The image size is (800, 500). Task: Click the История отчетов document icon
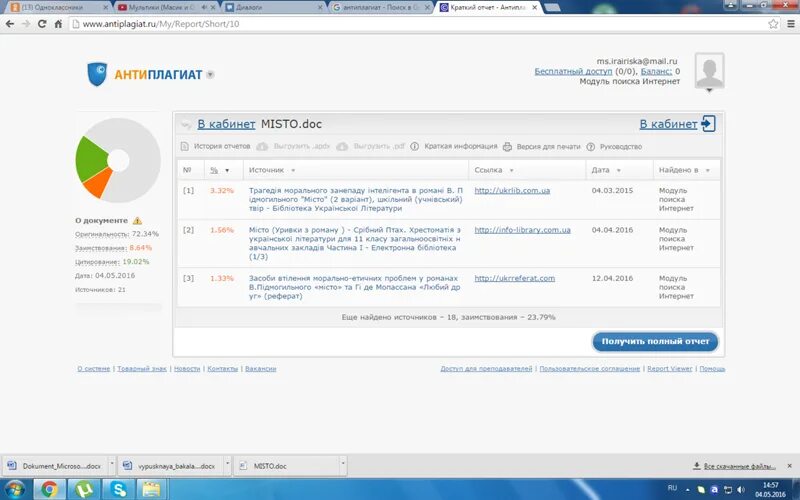click(185, 146)
